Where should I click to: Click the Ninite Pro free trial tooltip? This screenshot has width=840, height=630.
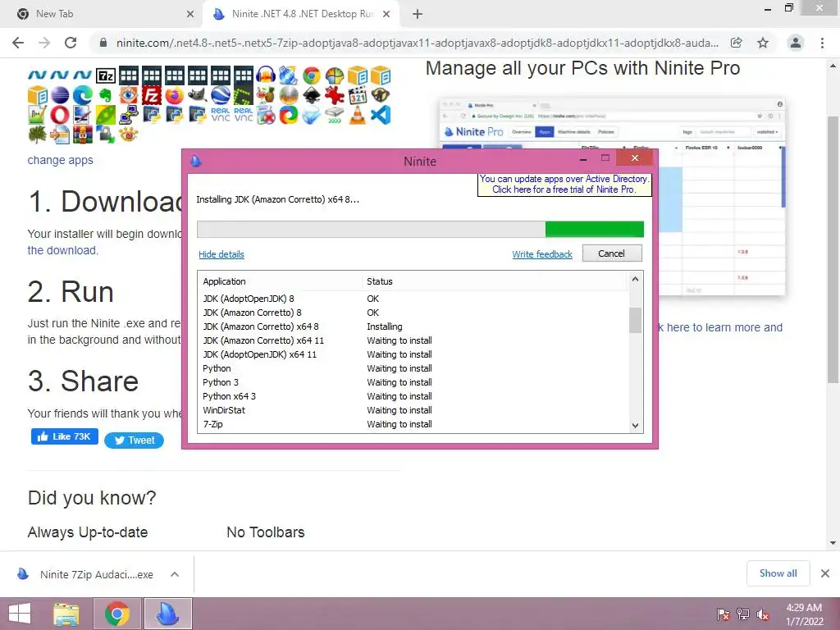pos(564,185)
